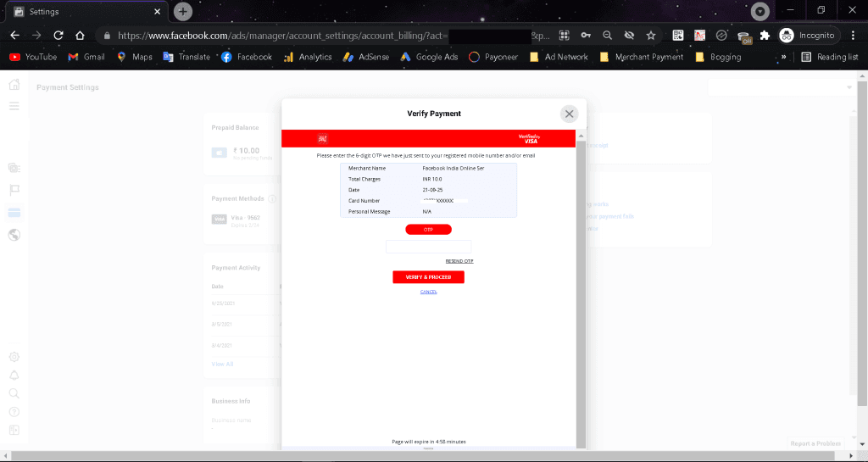Open the YouTube bookmark
Viewport: 868px width, 462px height.
[33, 57]
